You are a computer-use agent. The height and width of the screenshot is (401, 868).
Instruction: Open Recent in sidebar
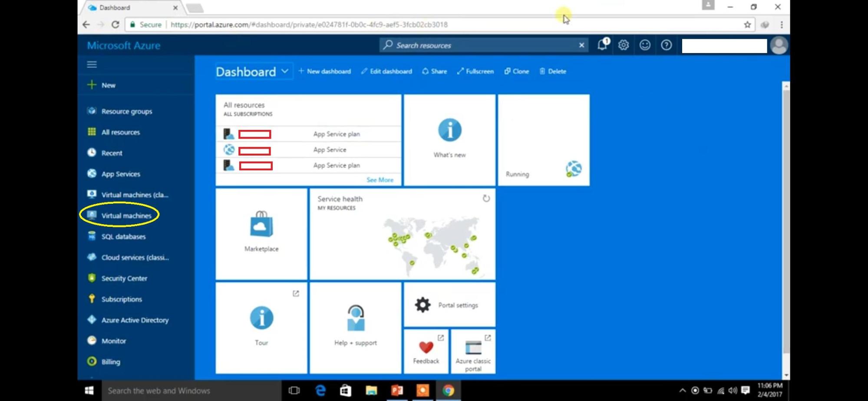[112, 153]
